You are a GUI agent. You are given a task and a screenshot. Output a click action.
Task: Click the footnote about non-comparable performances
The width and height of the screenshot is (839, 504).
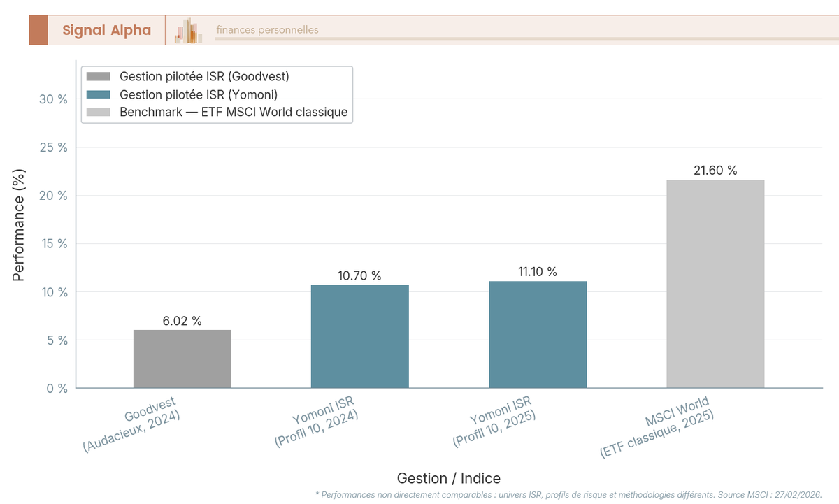[x=568, y=494]
